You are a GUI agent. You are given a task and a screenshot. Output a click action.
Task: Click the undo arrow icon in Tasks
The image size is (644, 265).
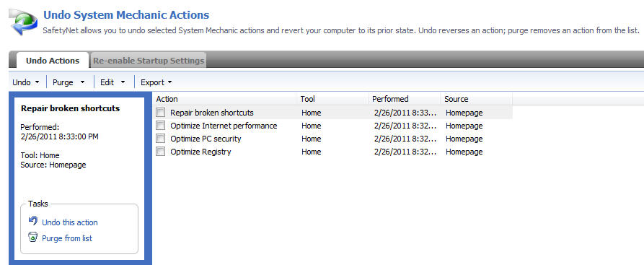33,221
